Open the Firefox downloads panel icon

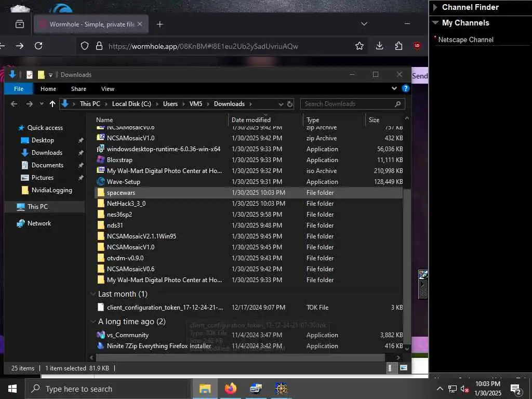pyautogui.click(x=379, y=46)
